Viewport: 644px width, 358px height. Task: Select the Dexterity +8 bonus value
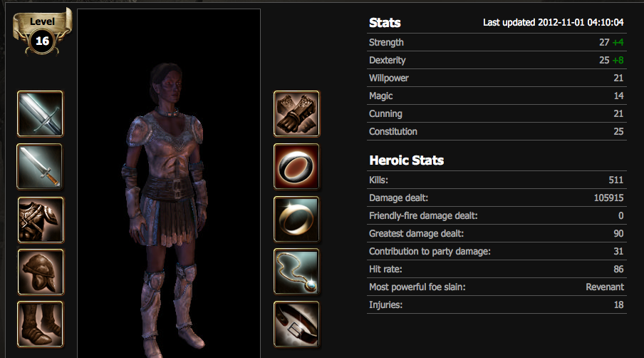pos(618,60)
